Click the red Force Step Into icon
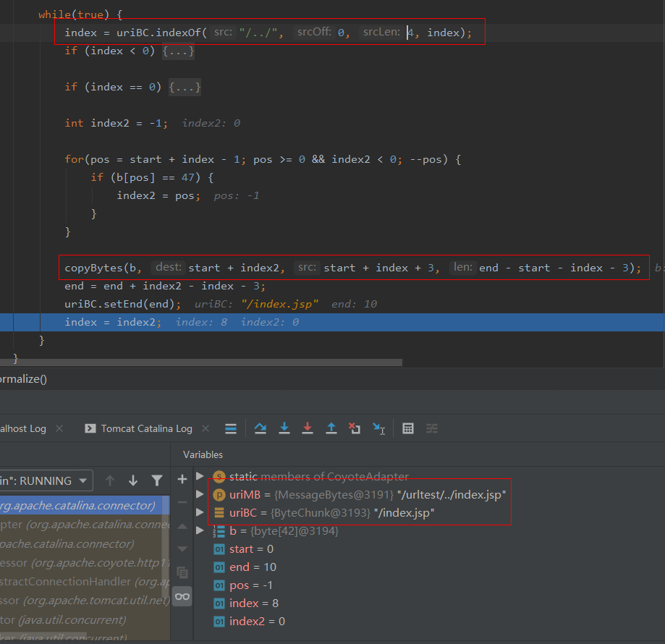The height and width of the screenshot is (644, 665). click(308, 428)
